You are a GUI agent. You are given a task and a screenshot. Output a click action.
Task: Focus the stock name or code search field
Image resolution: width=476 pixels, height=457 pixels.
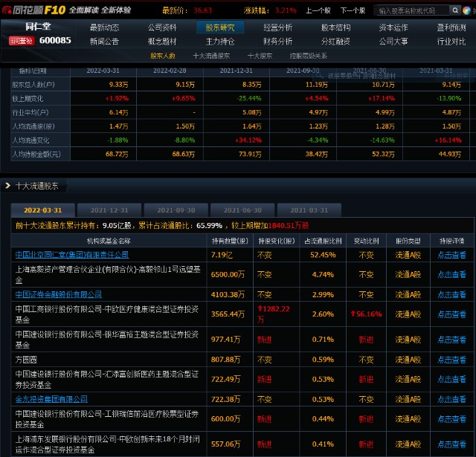412,10
